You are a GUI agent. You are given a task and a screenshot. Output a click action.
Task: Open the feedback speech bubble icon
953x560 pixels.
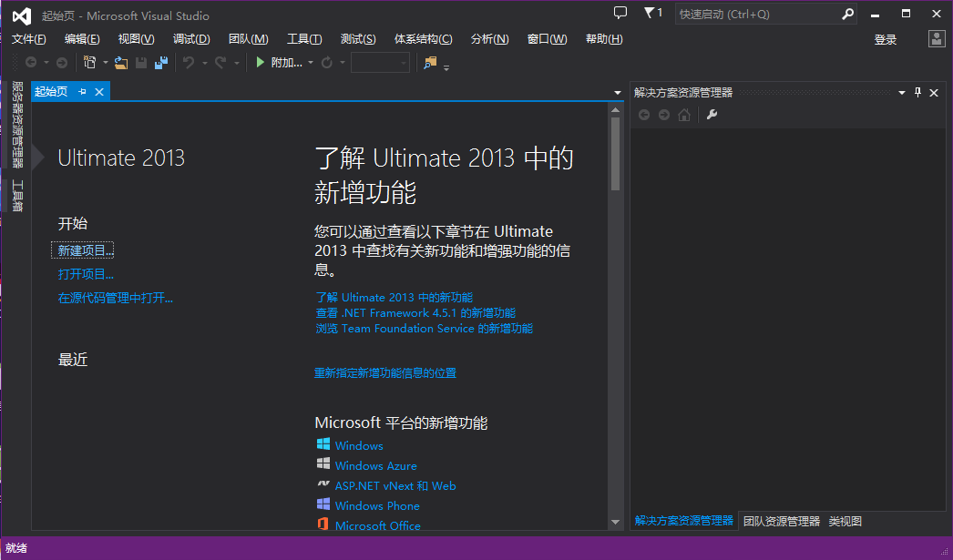pyautogui.click(x=620, y=13)
